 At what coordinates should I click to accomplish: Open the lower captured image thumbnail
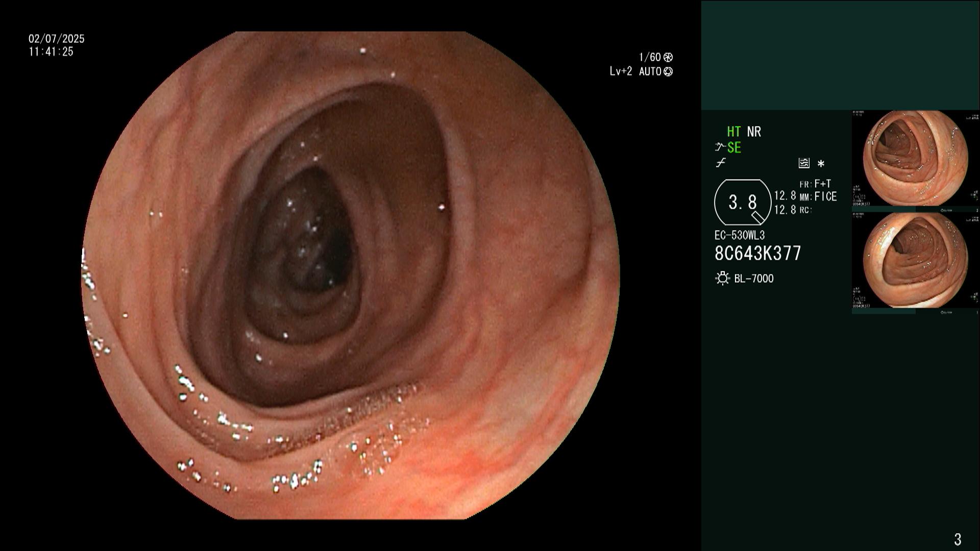(915, 260)
